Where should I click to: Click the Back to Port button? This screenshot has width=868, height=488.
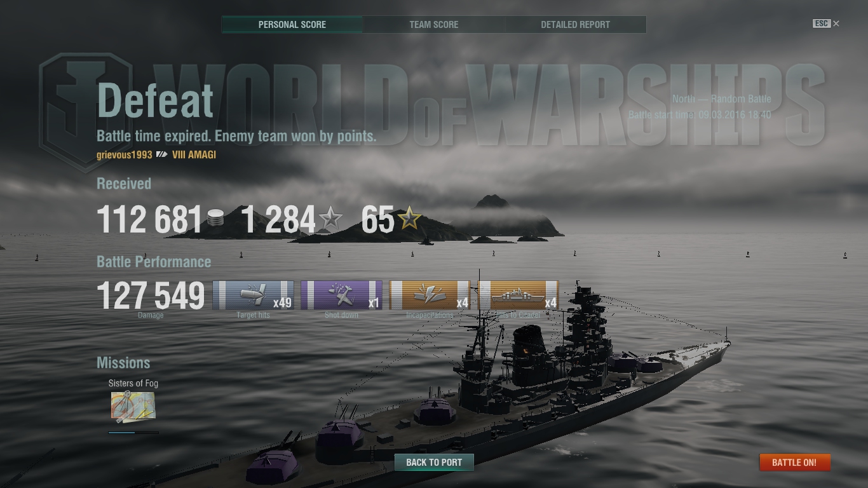pyautogui.click(x=434, y=462)
